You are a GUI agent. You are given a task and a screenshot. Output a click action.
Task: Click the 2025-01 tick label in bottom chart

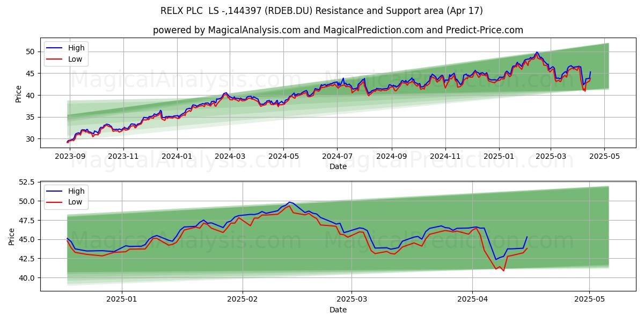point(122,299)
